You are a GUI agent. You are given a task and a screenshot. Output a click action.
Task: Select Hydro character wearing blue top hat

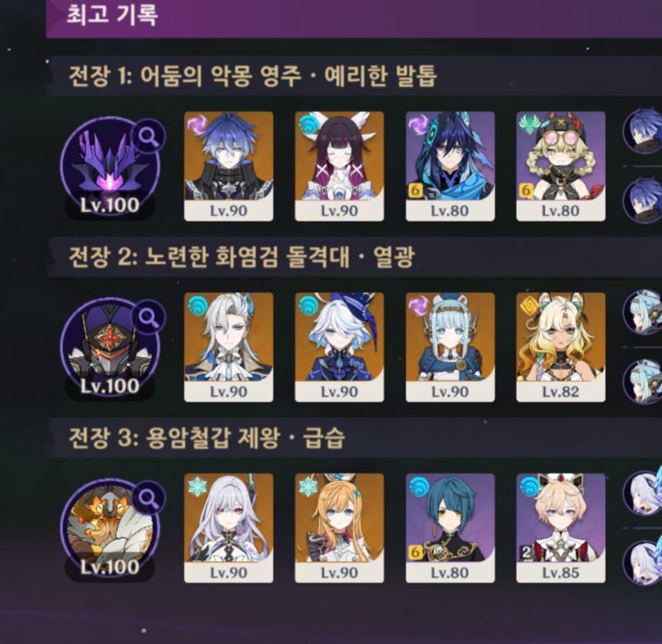click(x=339, y=347)
